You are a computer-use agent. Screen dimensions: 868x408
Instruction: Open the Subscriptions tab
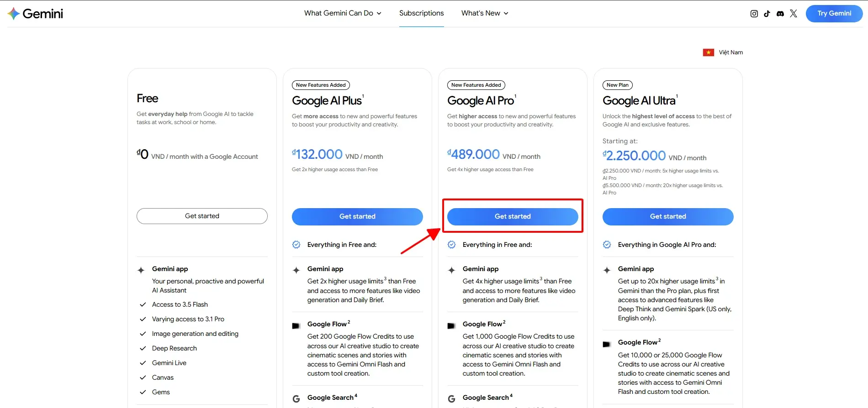(x=422, y=13)
